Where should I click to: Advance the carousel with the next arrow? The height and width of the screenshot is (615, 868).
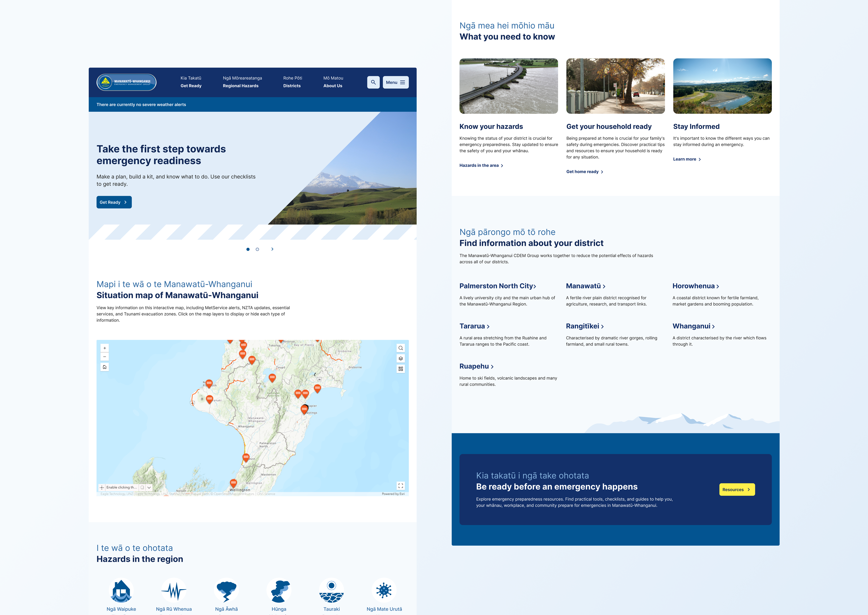click(x=272, y=249)
